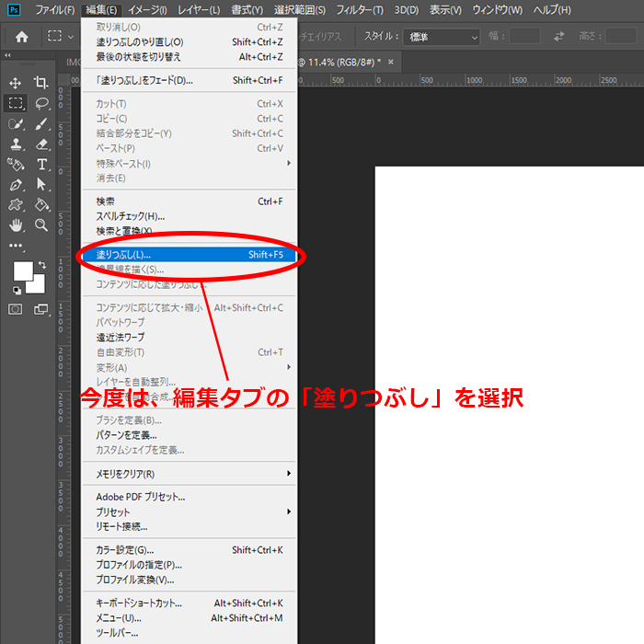
Task: Click the Home icon in options bar
Action: [x=21, y=37]
